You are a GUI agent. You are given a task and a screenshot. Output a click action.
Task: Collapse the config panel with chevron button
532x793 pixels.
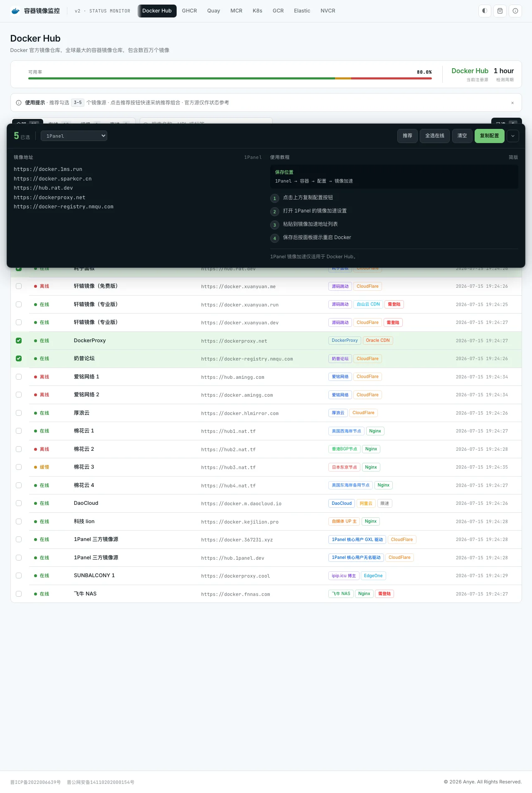(x=513, y=136)
